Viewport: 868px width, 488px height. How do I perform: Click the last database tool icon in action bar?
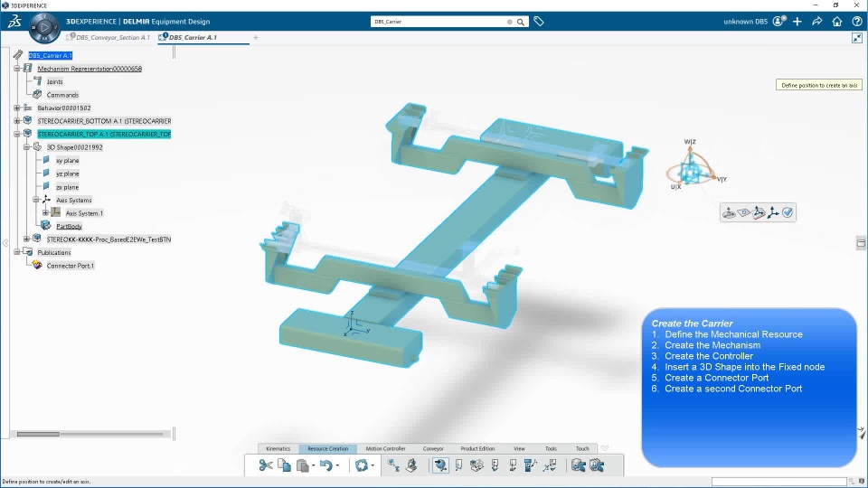597,465
